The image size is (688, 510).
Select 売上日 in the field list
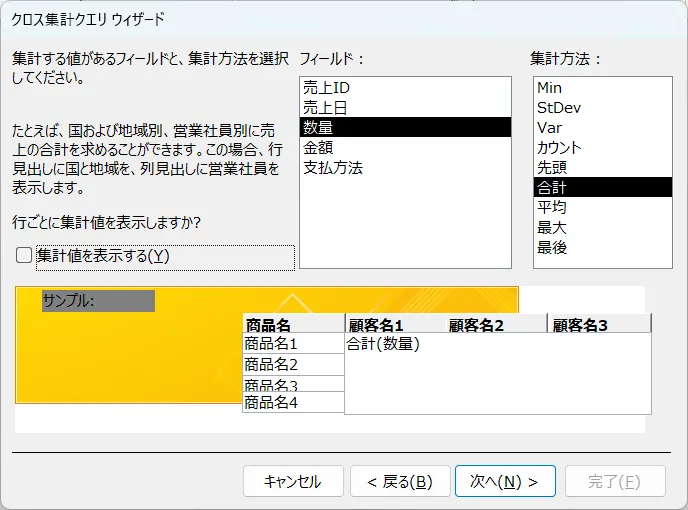tap(405, 107)
